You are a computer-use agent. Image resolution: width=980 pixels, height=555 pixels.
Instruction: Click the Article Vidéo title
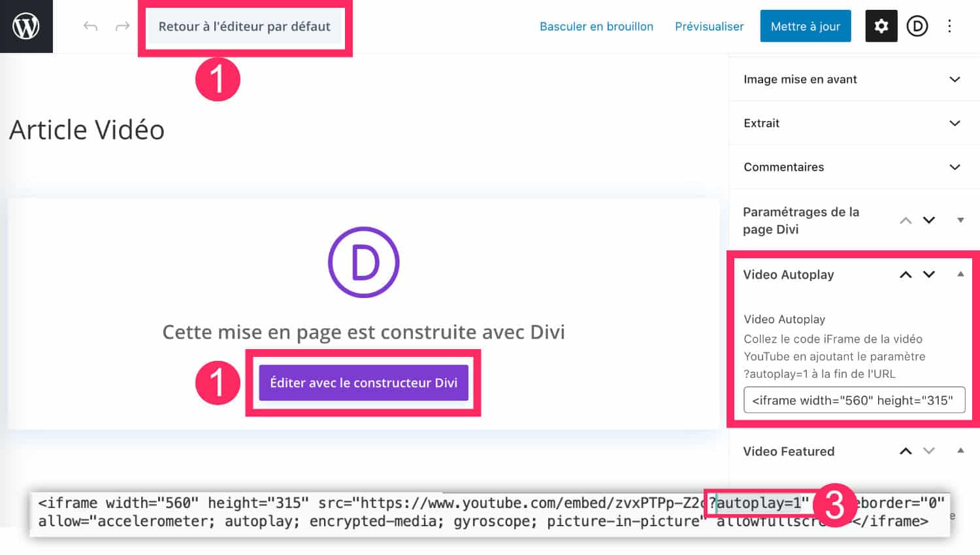87,129
